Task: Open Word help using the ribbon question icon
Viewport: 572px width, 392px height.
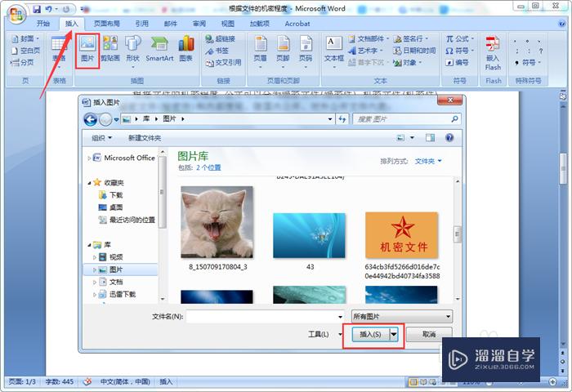Action: pos(562,24)
